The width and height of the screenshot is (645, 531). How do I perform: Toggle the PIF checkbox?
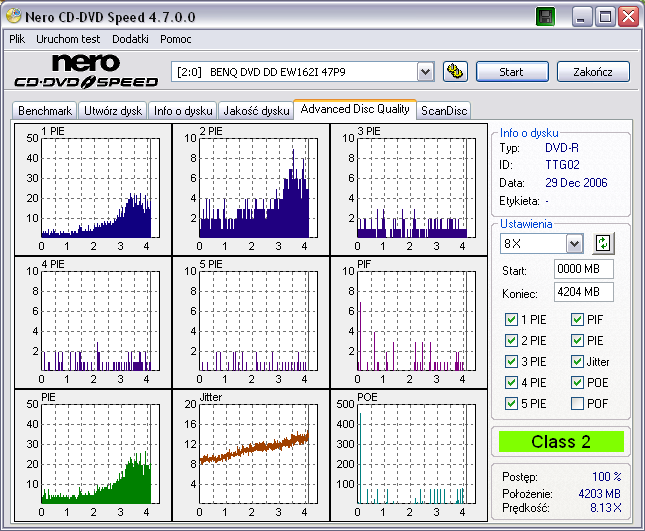click(x=577, y=320)
